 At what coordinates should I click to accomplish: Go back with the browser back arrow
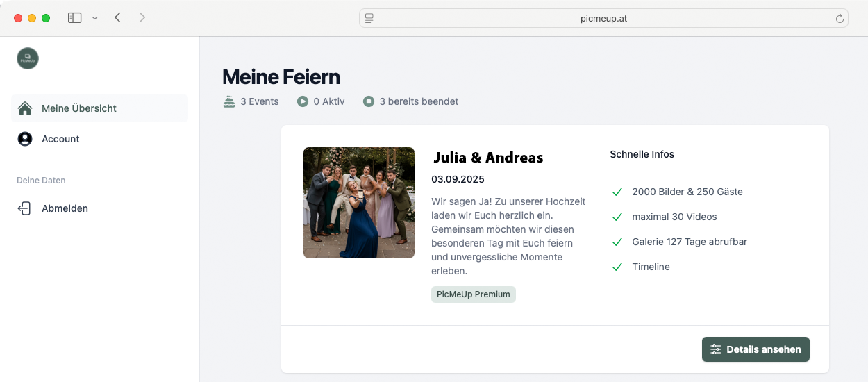tap(117, 18)
